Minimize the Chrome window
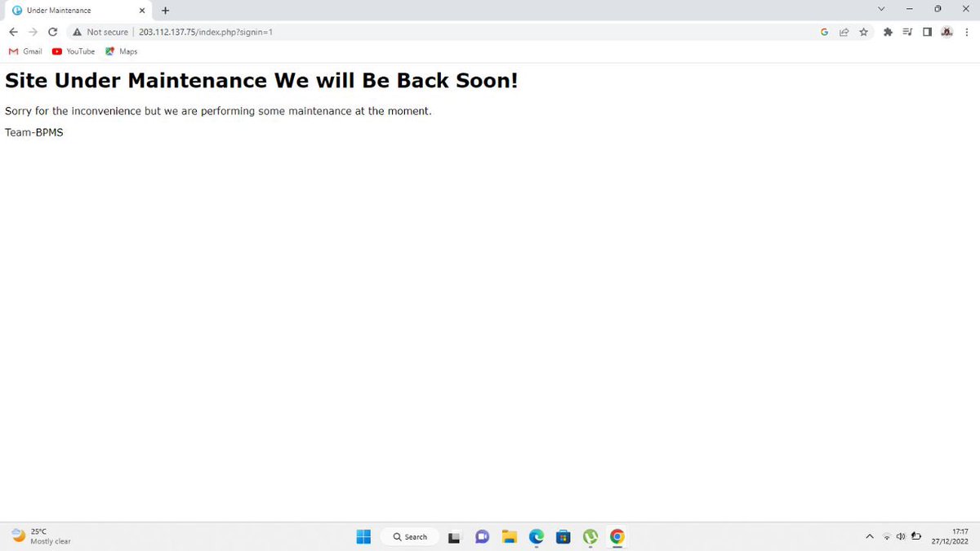The height and width of the screenshot is (551, 980). [909, 10]
